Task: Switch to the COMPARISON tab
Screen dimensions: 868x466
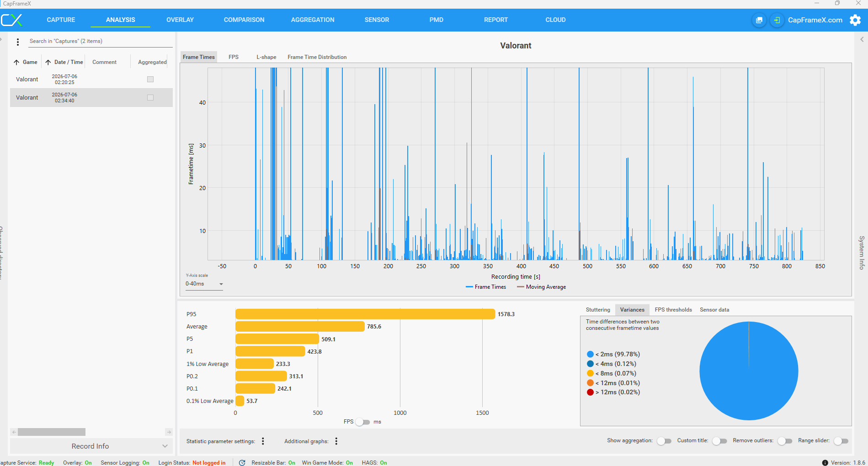Action: tap(244, 20)
